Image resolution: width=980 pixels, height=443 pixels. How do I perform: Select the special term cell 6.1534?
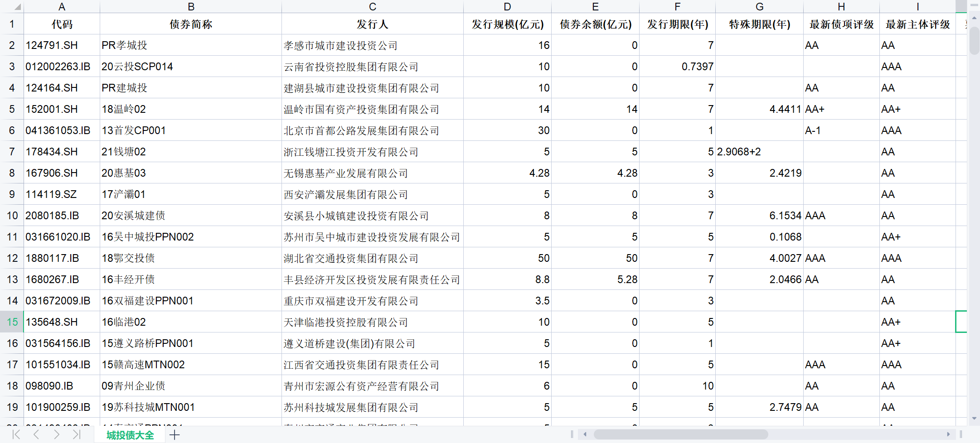[x=760, y=216]
